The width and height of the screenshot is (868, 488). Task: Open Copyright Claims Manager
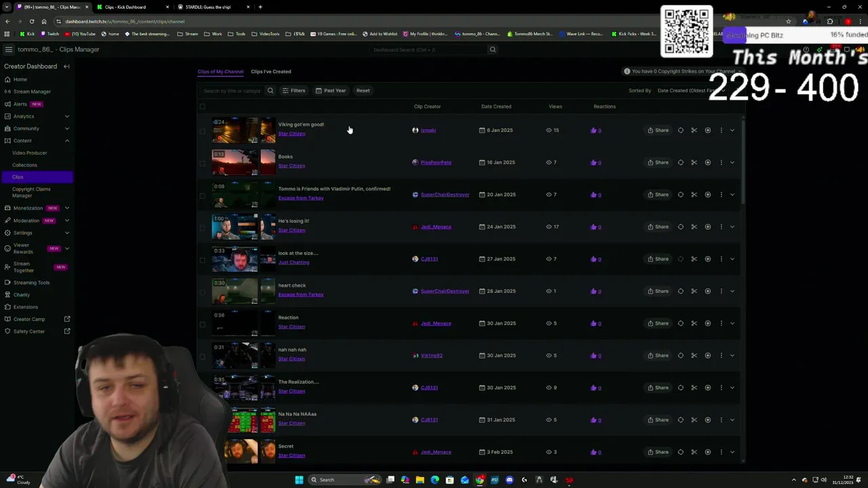click(31, 192)
